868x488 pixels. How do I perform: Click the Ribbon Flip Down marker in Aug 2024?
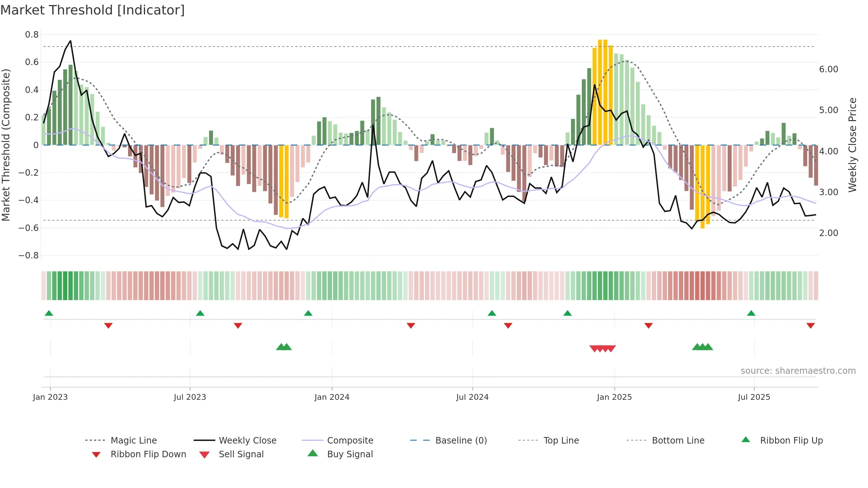(508, 326)
